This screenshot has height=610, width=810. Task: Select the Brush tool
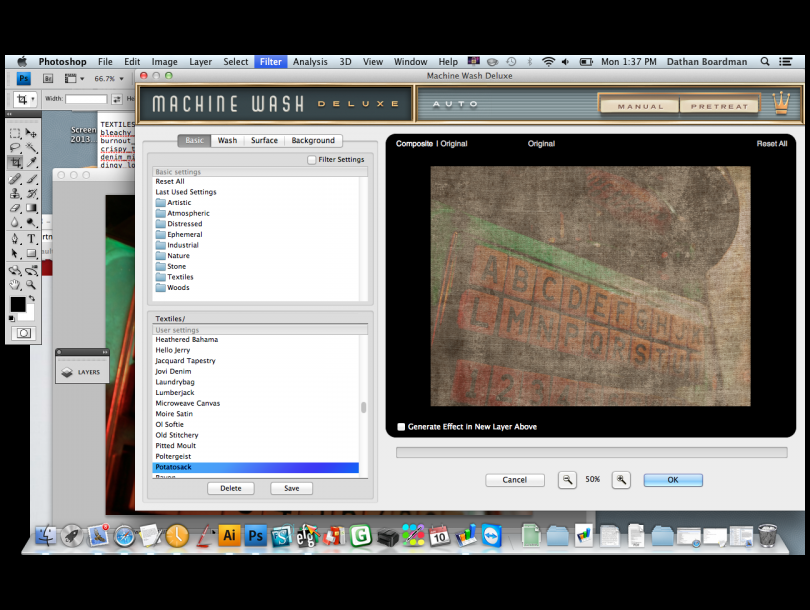tap(31, 179)
